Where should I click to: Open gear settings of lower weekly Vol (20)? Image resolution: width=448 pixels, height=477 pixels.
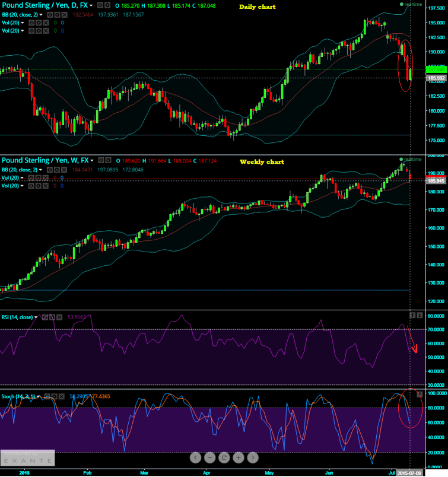tap(39, 186)
